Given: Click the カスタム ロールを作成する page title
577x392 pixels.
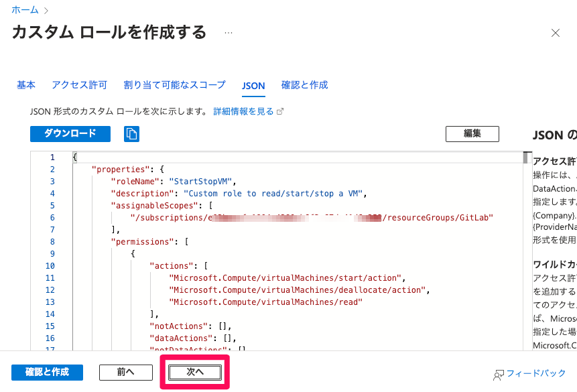Looking at the screenshot, I should click(109, 32).
